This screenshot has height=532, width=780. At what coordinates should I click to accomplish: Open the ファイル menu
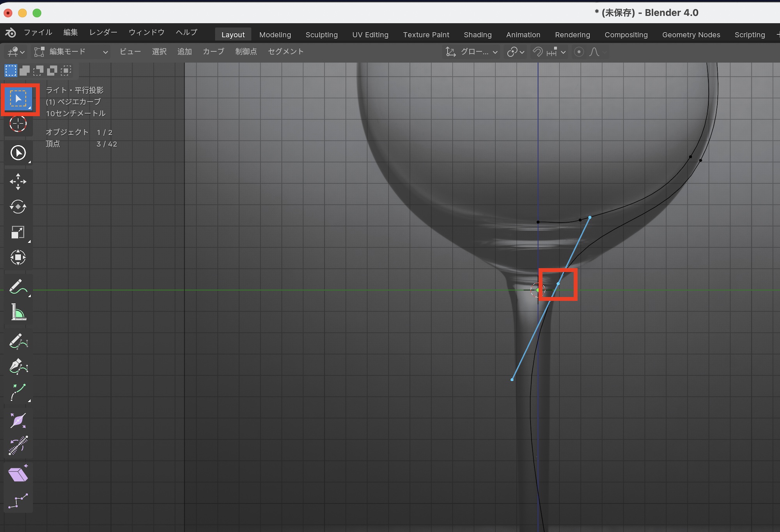[38, 32]
